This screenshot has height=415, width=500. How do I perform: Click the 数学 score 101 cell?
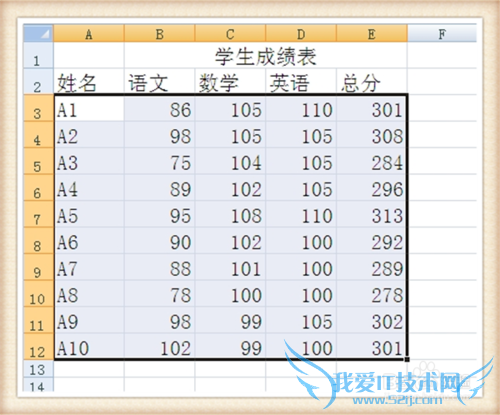coord(230,267)
